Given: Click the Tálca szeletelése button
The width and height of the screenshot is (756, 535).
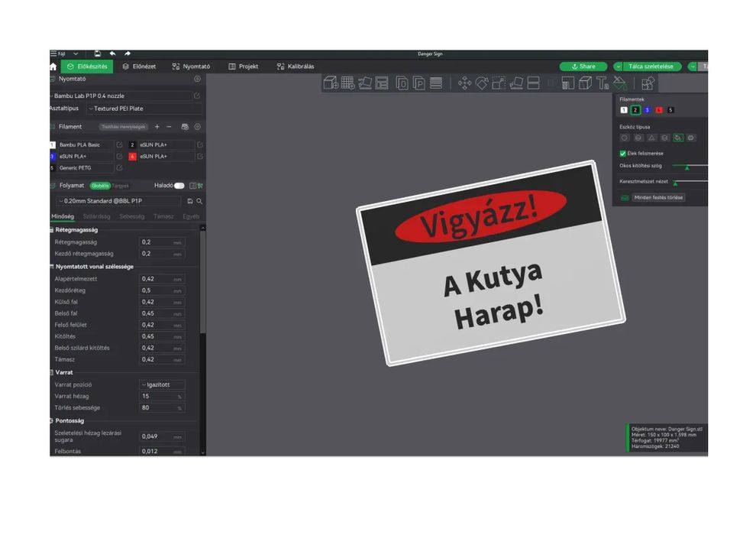Looking at the screenshot, I should (x=651, y=66).
